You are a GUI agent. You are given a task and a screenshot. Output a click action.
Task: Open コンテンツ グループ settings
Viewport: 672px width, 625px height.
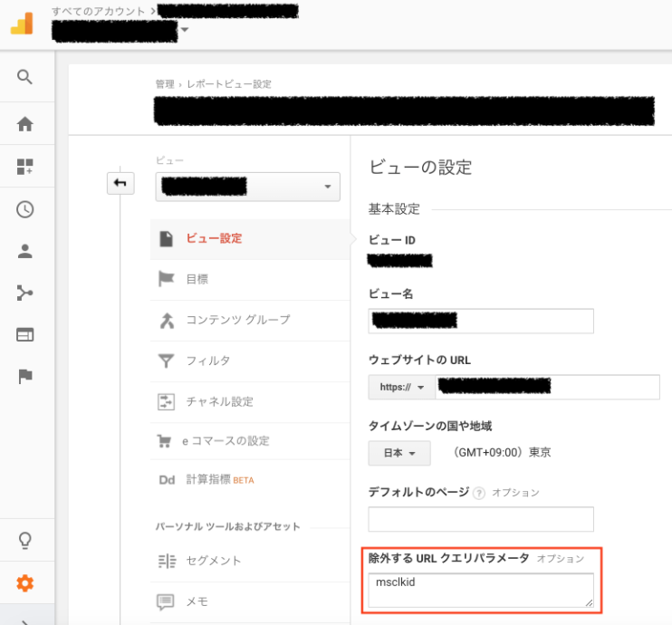pyautogui.click(x=237, y=320)
